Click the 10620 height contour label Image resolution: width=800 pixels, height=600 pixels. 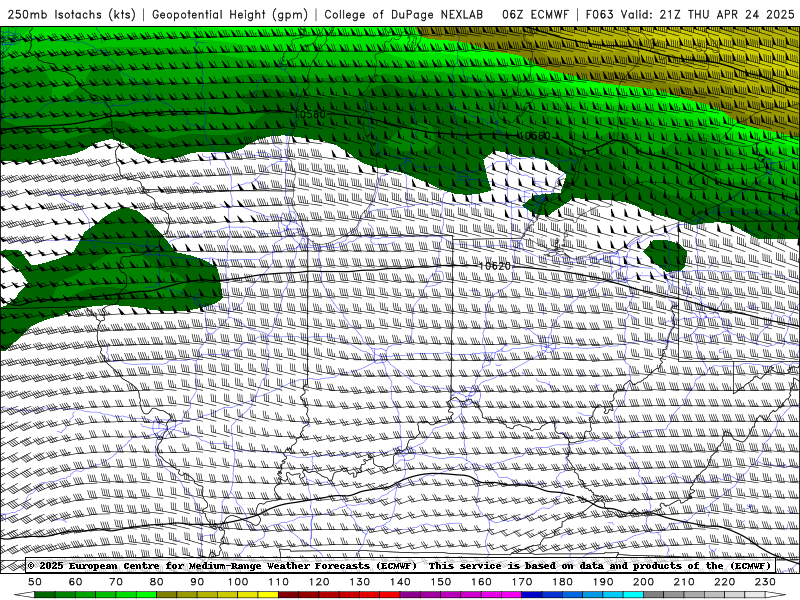pyautogui.click(x=494, y=266)
